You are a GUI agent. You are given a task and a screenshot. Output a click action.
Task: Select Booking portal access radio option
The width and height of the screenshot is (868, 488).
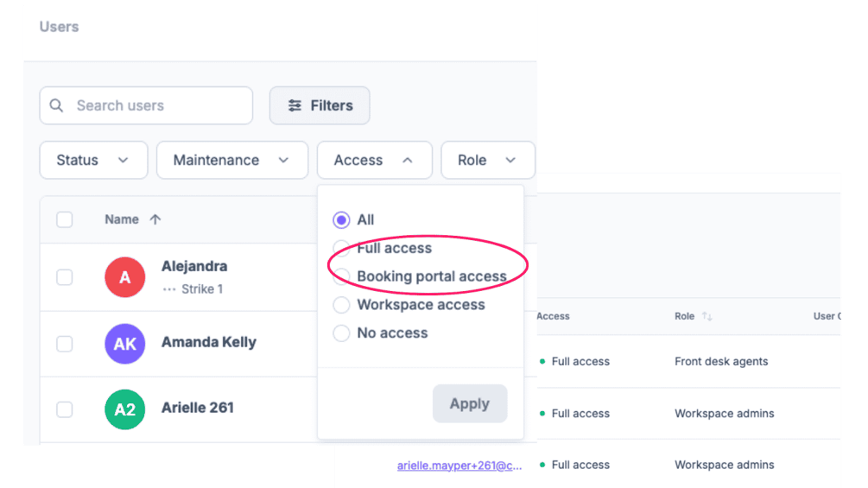(x=341, y=276)
